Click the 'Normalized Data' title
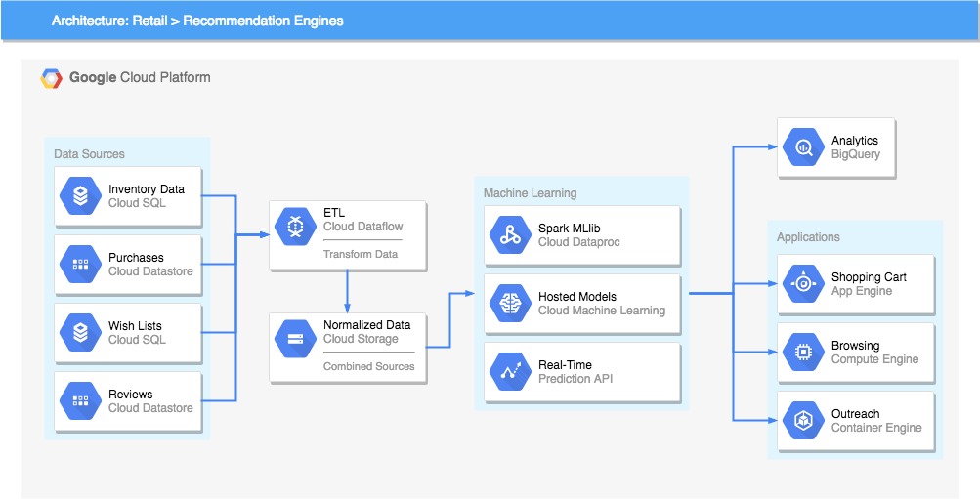Viewport: 980px width, 499px height. pyautogui.click(x=366, y=325)
